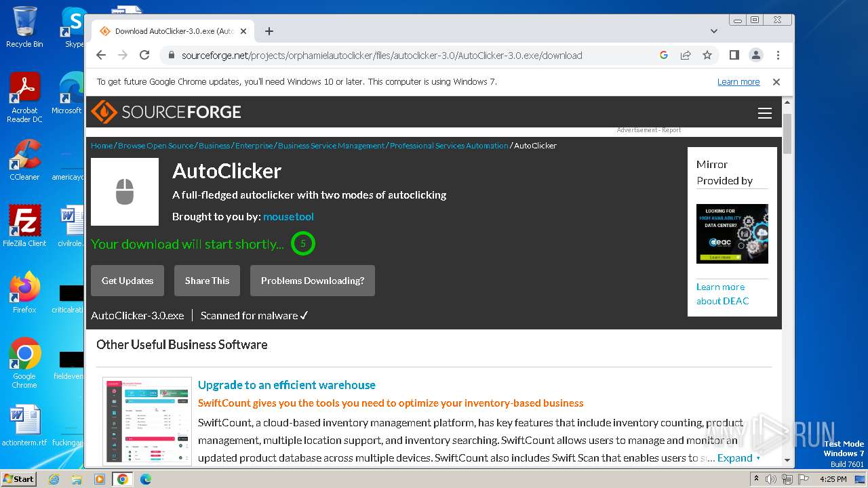Open Learn more about DEAC link
The height and width of the screenshot is (488, 868).
click(x=722, y=294)
